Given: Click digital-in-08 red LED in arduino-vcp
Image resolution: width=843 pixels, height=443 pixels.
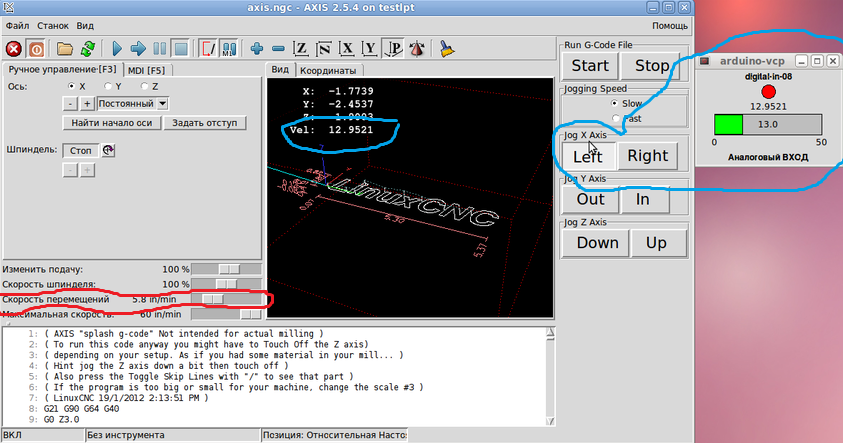Looking at the screenshot, I should [x=769, y=92].
